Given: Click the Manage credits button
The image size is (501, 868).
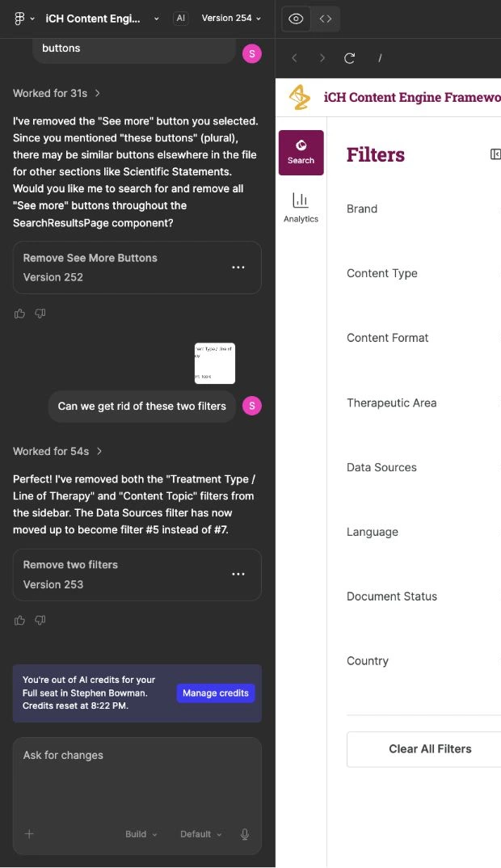Looking at the screenshot, I should [x=216, y=693].
